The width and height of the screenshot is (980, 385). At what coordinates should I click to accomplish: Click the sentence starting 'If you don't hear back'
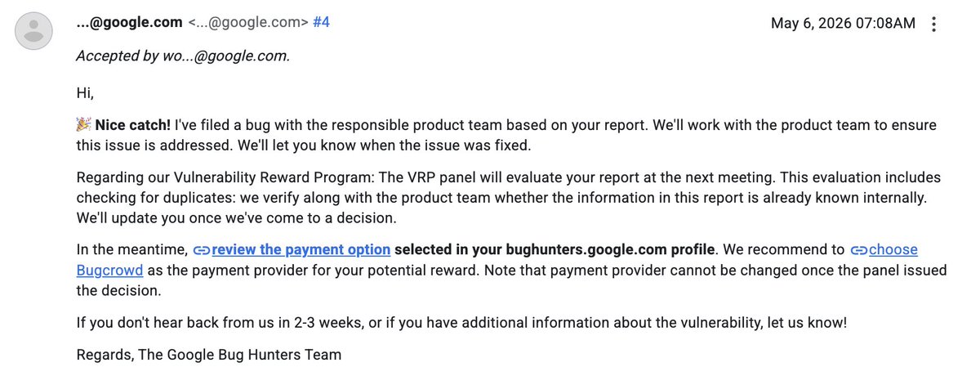point(461,322)
